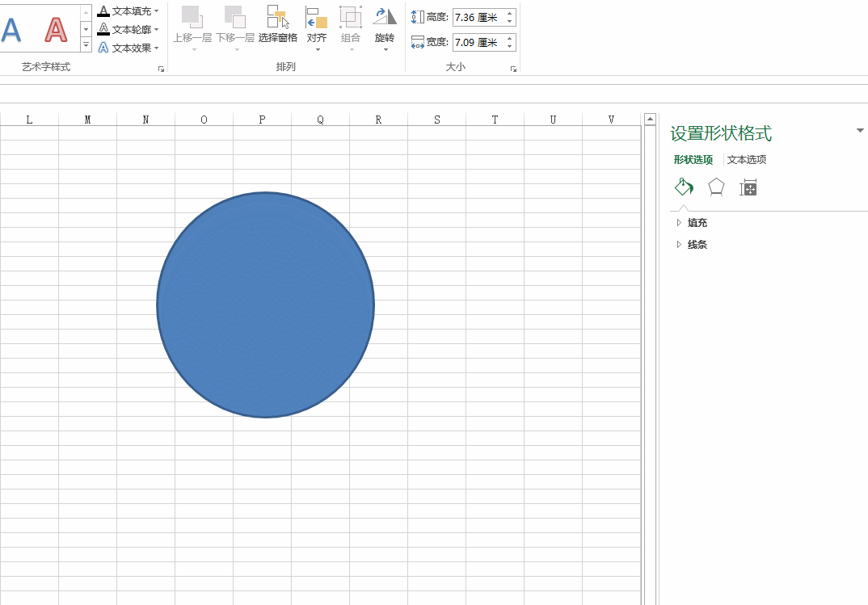Click the Rotate (旋转) icon

385,17
